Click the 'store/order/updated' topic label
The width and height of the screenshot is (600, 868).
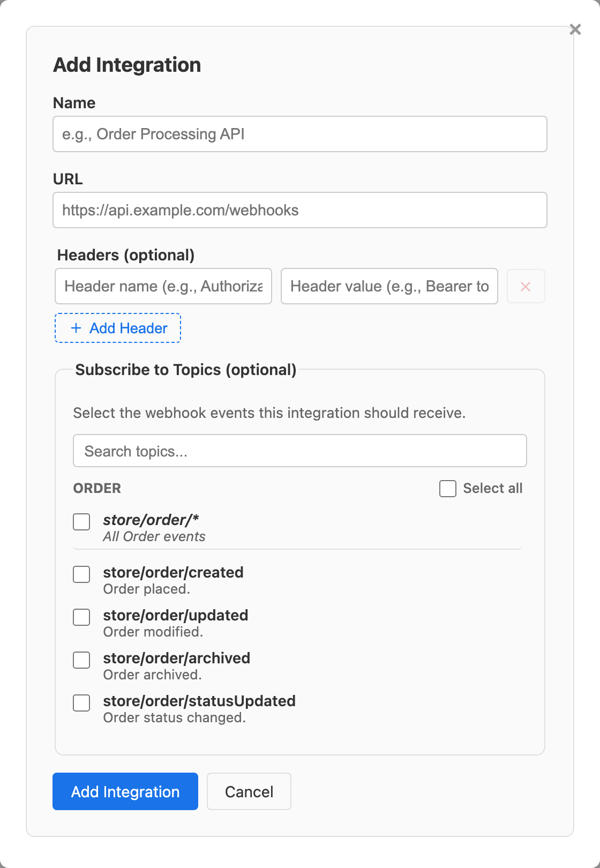pyautogui.click(x=176, y=615)
